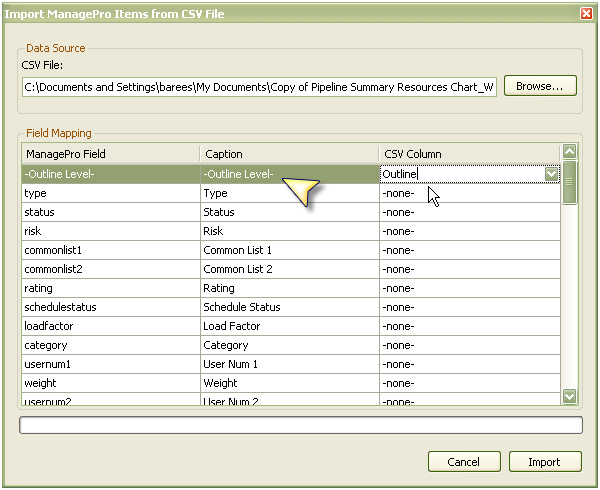Select the 'usernum1' field row
The image size is (600, 490).
pyautogui.click(x=111, y=364)
